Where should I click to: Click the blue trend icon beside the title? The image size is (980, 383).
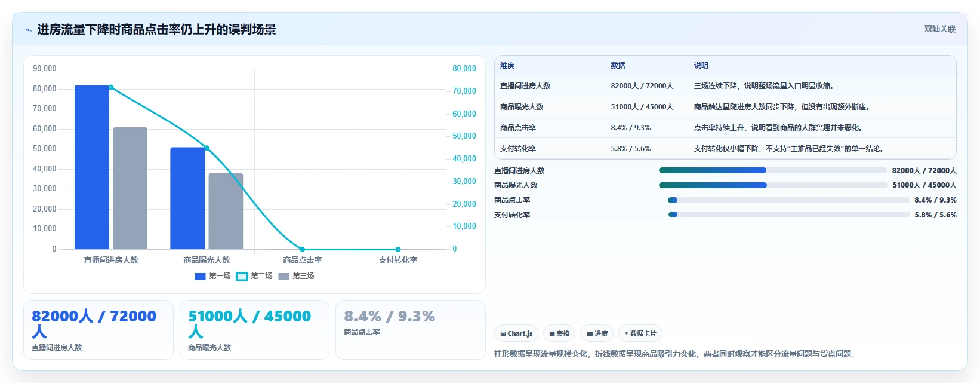(28, 30)
